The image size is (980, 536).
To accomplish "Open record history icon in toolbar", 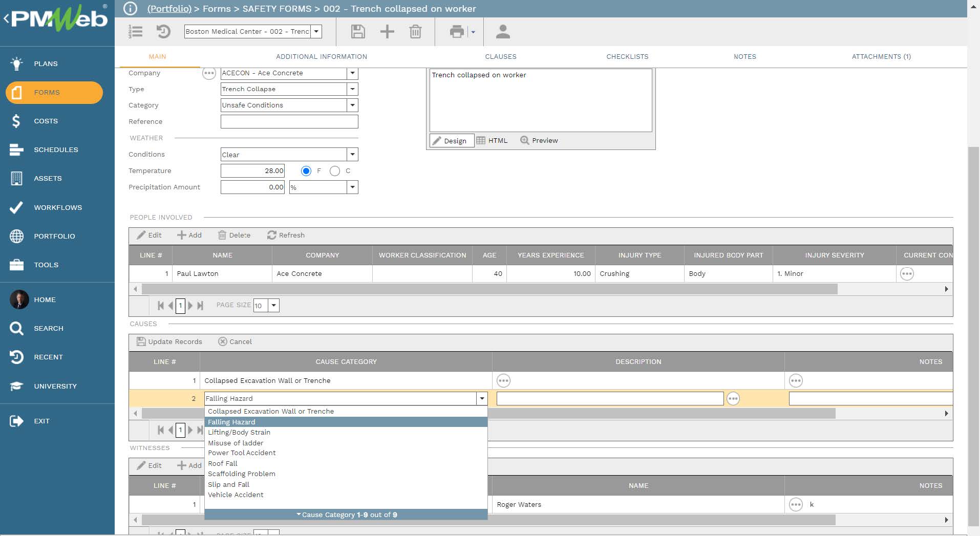I will (163, 32).
